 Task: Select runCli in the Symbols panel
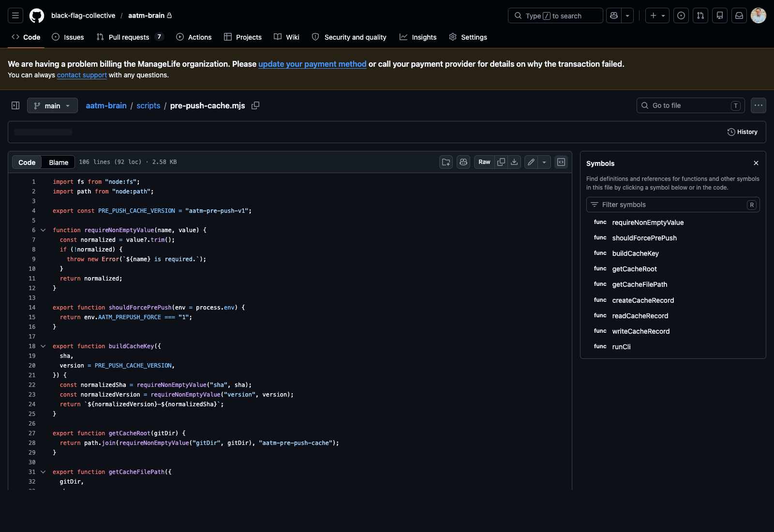tap(621, 346)
